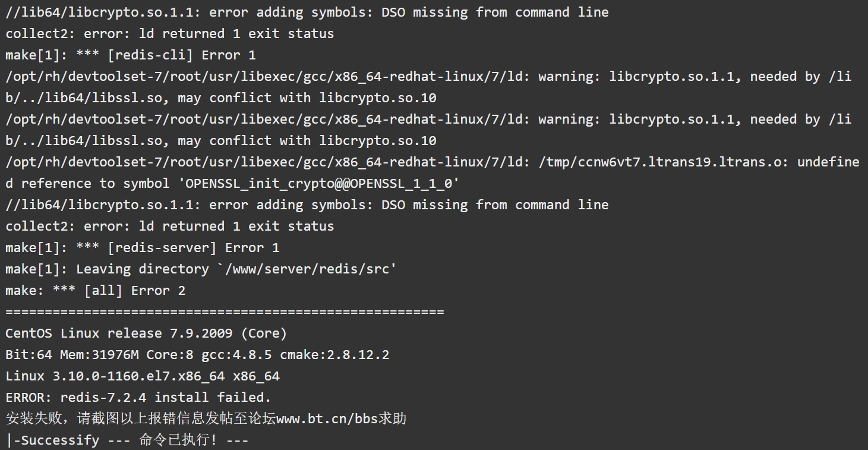
Task: Click the first 'collect2: error: ld returned 1 exit status' line
Action: 170,33
